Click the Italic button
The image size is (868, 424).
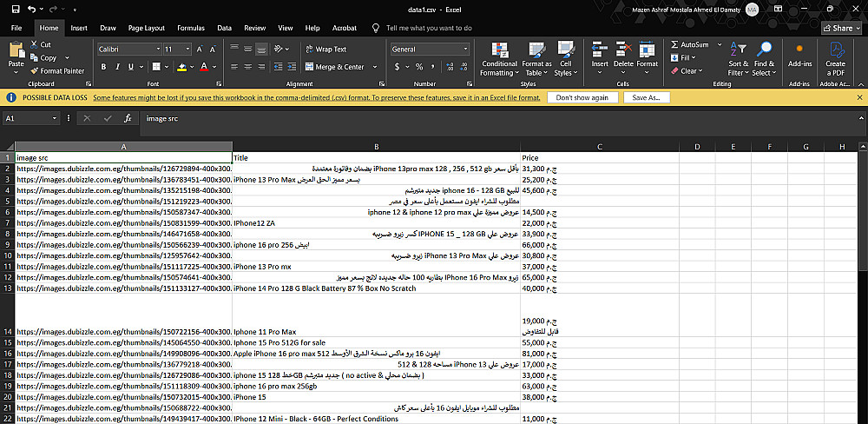click(118, 66)
